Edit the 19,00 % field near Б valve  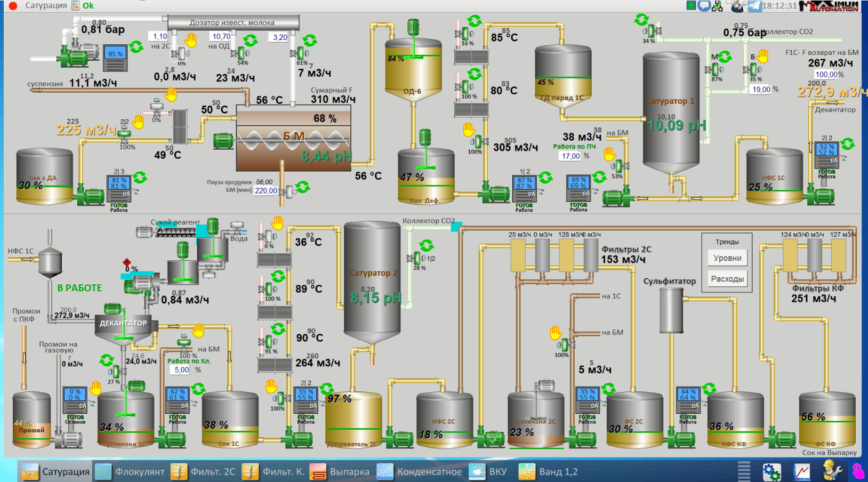click(x=761, y=90)
